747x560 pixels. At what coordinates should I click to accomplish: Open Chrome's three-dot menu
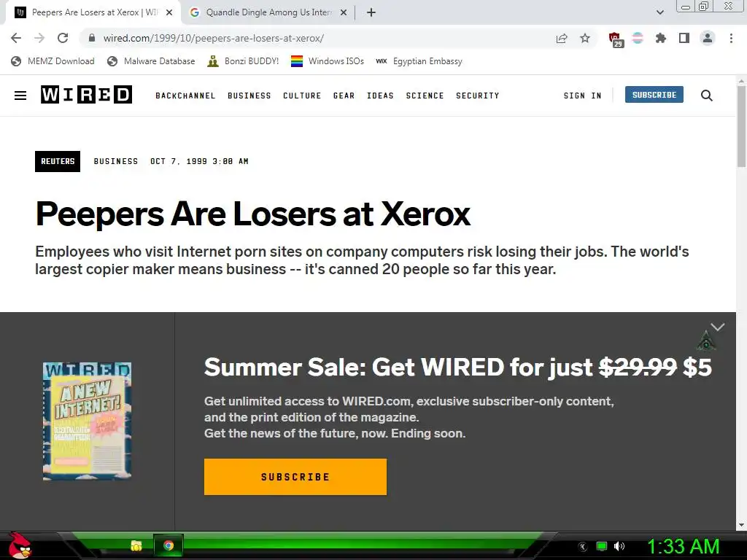(731, 38)
